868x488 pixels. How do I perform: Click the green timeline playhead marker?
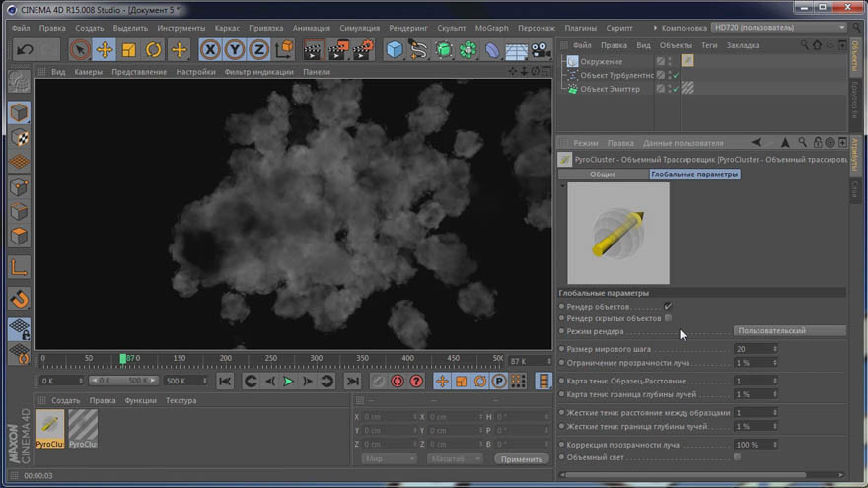click(x=123, y=359)
